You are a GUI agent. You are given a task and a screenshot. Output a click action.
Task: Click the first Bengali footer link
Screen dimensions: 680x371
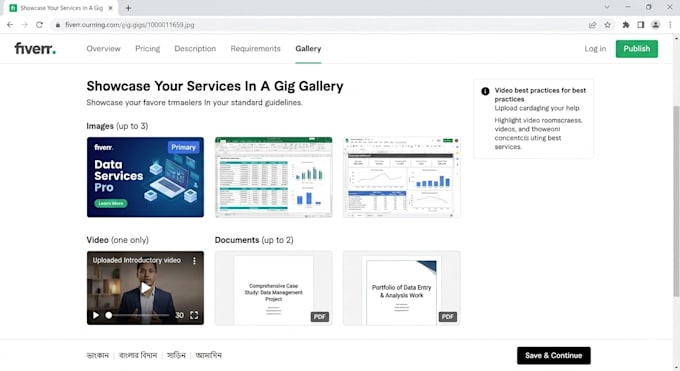98,355
